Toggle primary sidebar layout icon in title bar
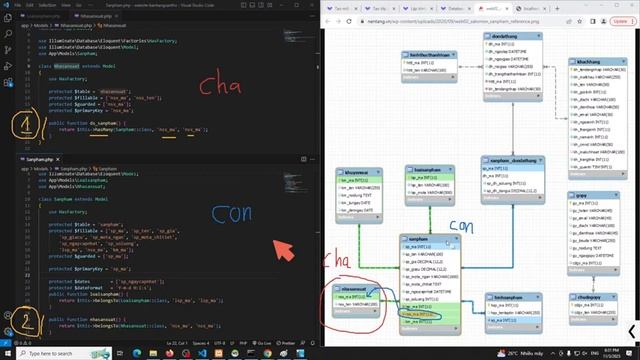This screenshot has width=640, height=360. tap(243, 5)
